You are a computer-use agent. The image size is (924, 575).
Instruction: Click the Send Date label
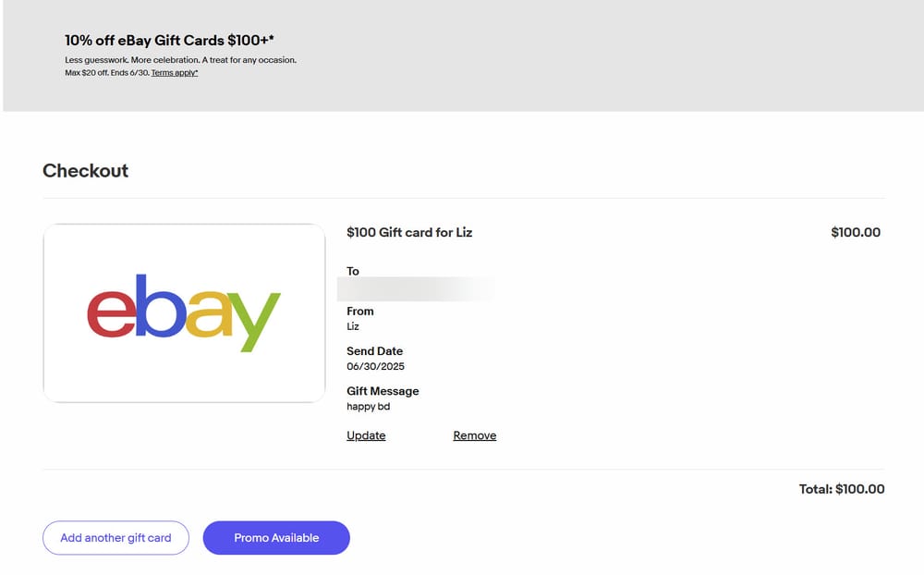pyautogui.click(x=374, y=351)
